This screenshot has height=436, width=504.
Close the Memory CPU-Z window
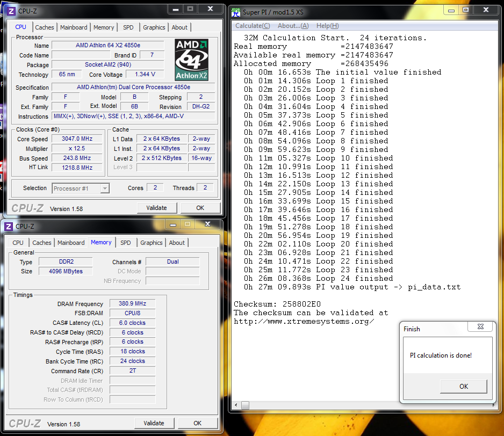pyautogui.click(x=207, y=224)
